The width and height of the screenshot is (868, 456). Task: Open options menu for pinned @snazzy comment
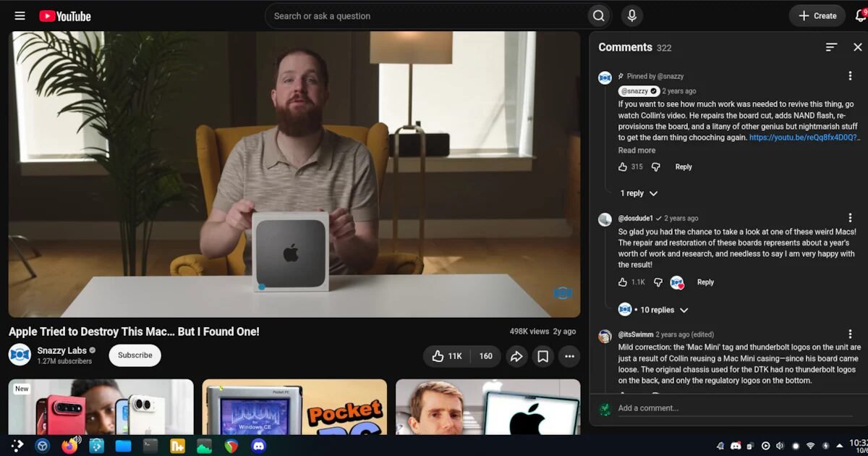tap(850, 76)
